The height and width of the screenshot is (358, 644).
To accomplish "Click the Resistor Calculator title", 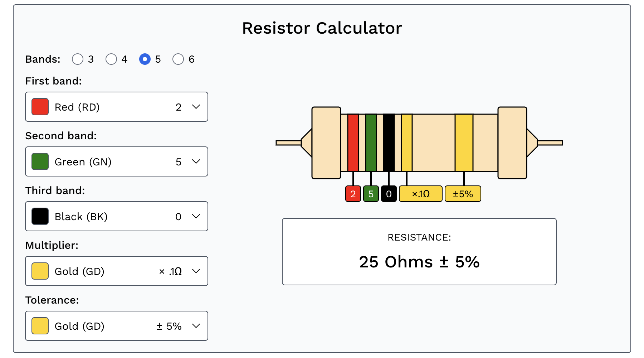I will [x=322, y=28].
